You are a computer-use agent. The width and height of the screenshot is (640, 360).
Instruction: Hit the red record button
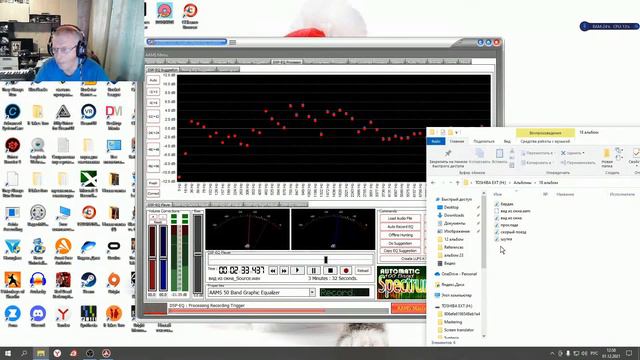click(x=346, y=270)
